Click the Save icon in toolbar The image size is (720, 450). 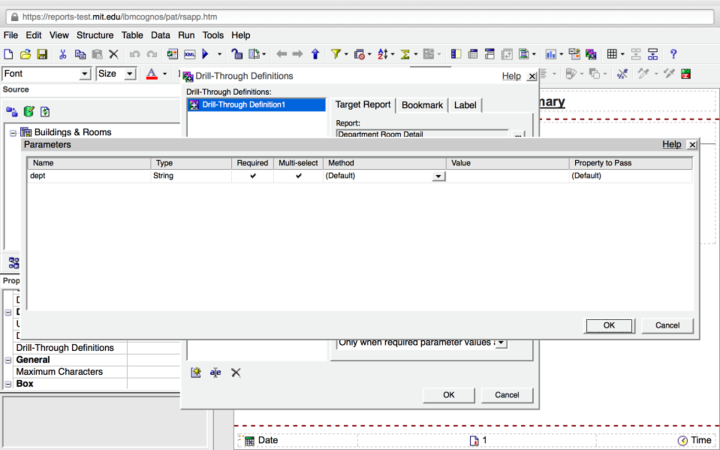42,54
